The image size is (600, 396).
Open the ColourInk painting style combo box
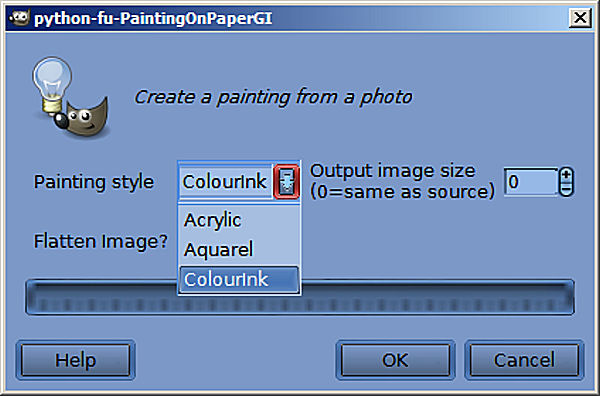pyautogui.click(x=239, y=181)
